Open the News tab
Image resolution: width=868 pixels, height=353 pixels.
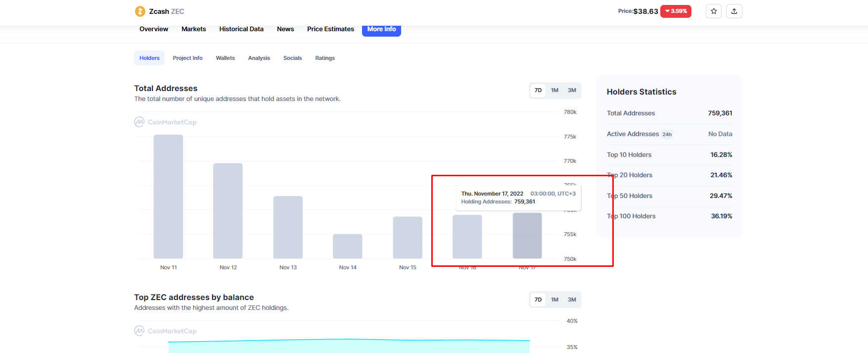pos(285,29)
